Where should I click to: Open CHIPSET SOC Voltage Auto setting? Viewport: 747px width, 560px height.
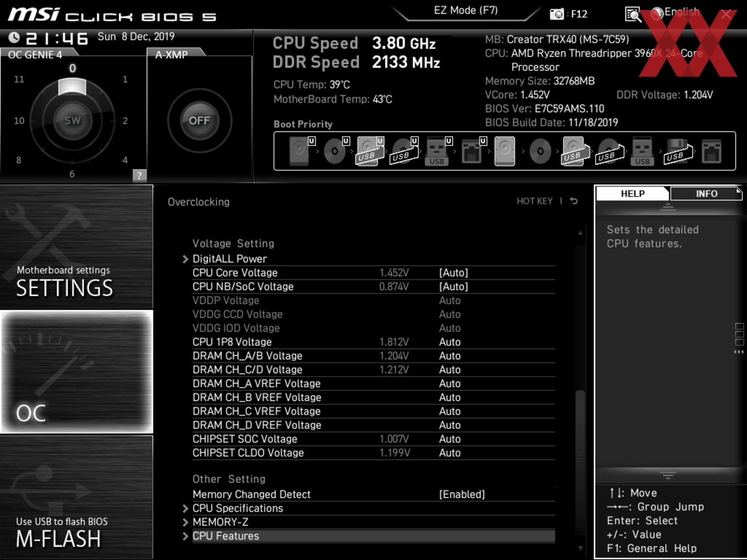[x=450, y=439]
